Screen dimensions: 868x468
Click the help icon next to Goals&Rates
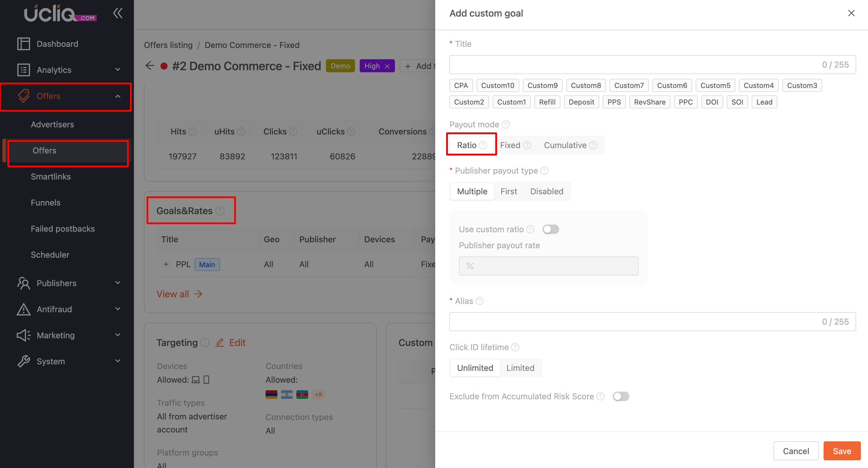click(220, 211)
